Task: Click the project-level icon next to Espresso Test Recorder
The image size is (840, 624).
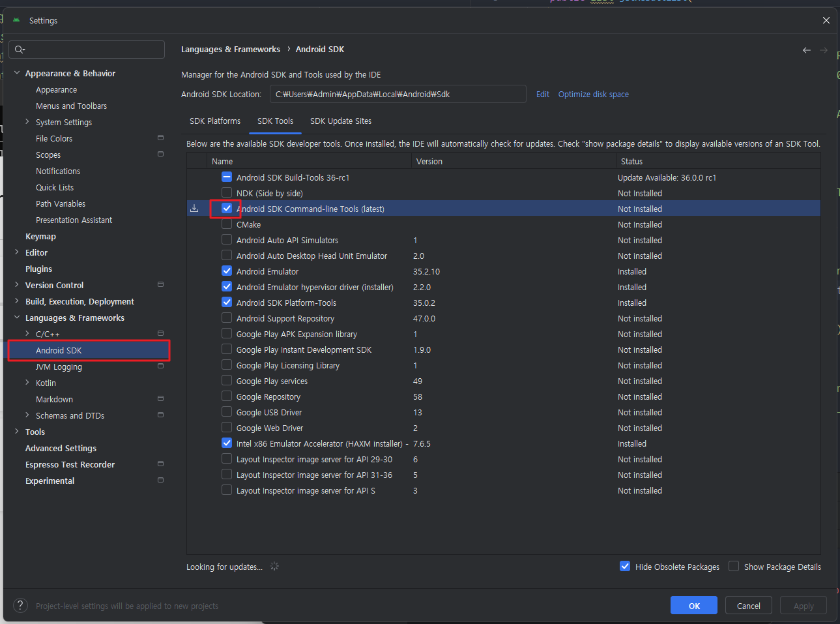Action: (x=160, y=464)
